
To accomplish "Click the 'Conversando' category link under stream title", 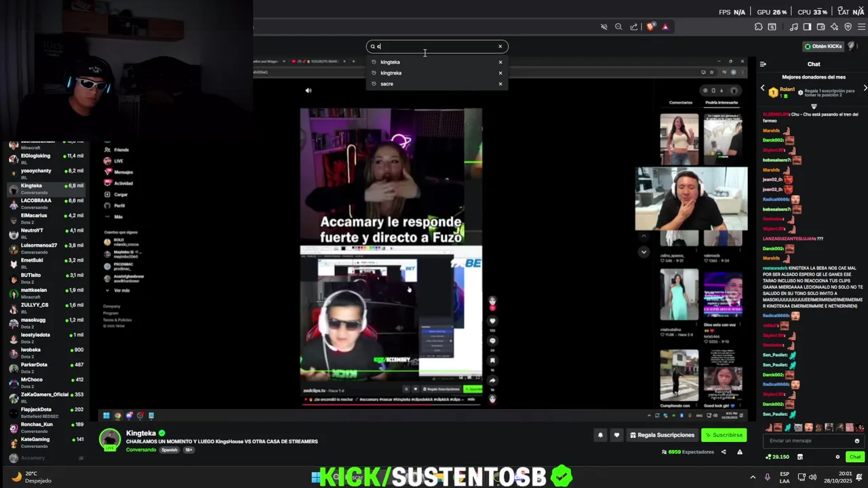I will tap(141, 450).
